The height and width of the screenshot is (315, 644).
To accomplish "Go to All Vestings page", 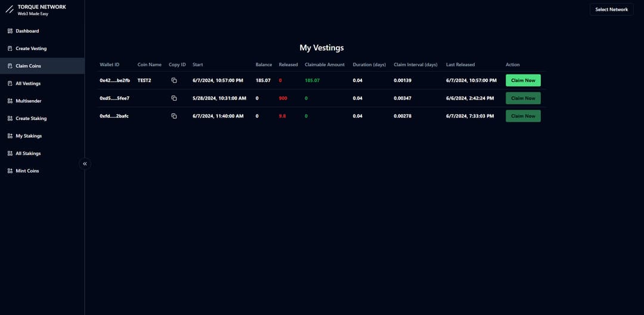I will point(28,84).
